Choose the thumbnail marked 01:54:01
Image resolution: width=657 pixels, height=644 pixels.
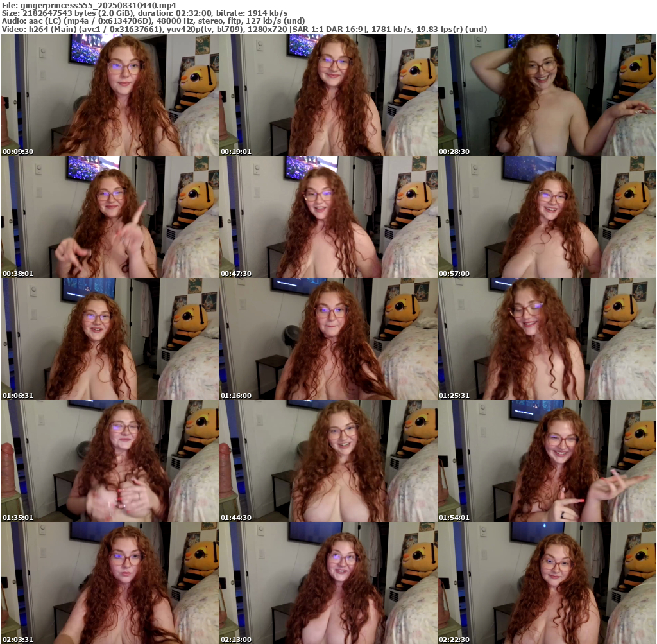(547, 461)
